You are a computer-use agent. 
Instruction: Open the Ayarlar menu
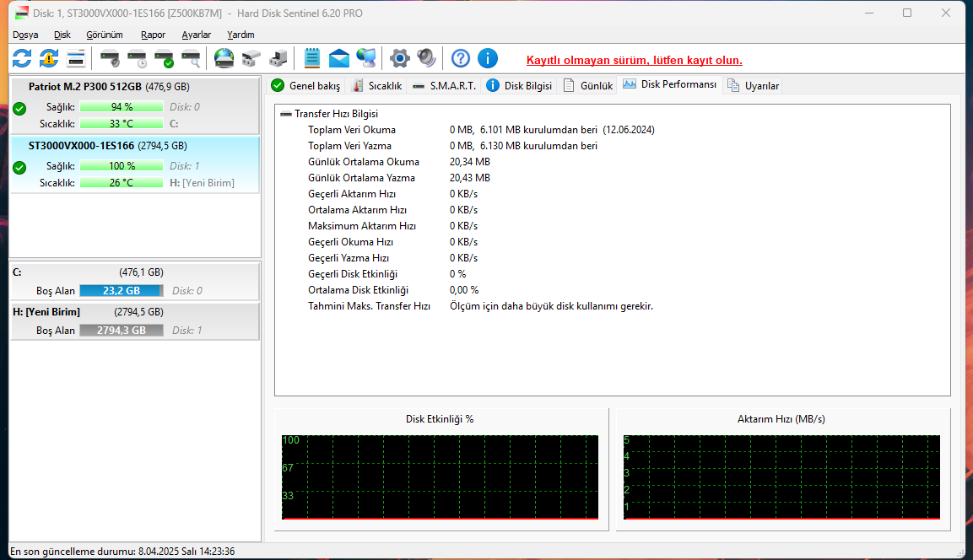[196, 35]
